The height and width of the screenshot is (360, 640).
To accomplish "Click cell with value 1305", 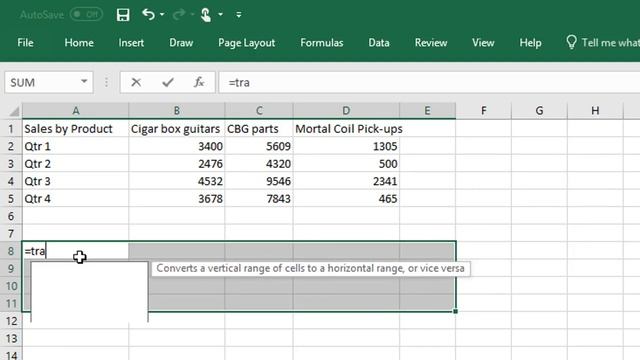I will pyautogui.click(x=346, y=146).
